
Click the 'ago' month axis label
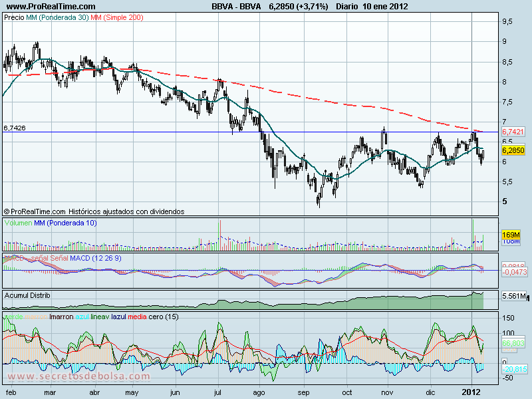[x=259, y=393]
